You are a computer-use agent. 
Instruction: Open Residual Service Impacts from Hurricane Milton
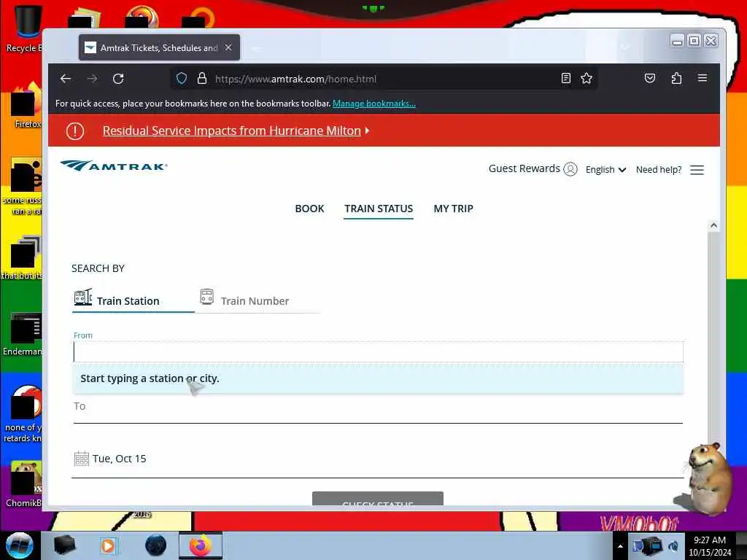pos(231,131)
